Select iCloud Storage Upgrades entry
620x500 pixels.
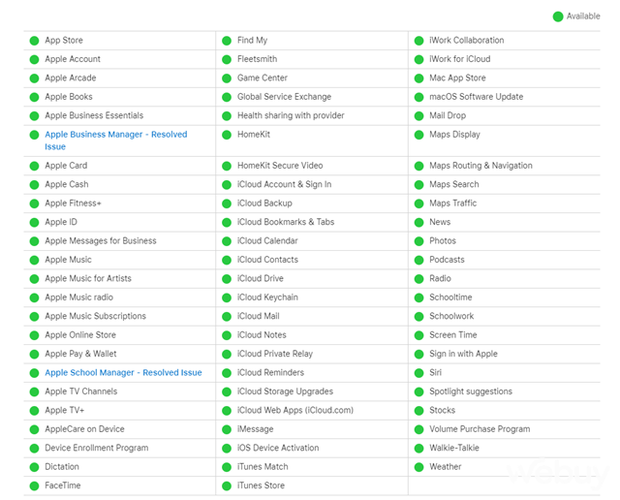[x=285, y=392]
